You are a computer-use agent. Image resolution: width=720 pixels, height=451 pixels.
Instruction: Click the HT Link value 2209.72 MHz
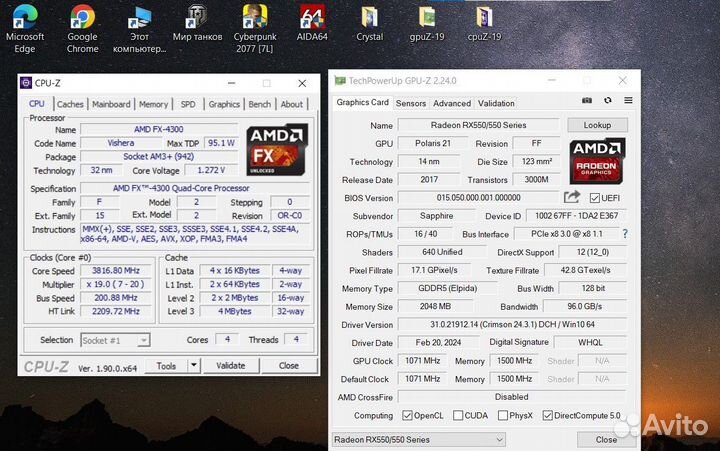[116, 311]
